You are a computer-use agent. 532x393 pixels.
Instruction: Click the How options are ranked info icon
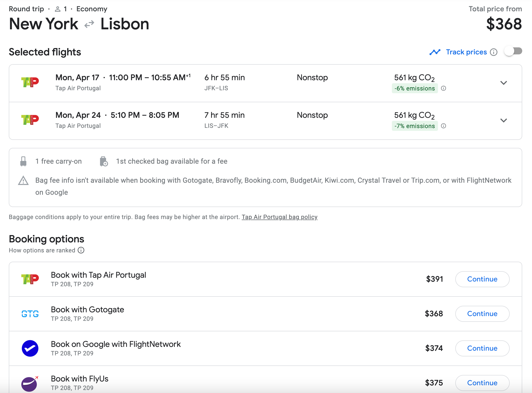81,250
